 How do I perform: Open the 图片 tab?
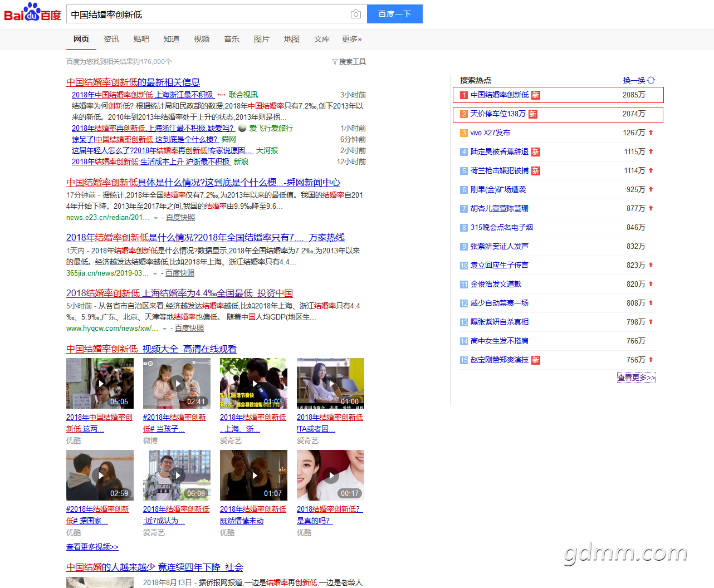pos(262,39)
